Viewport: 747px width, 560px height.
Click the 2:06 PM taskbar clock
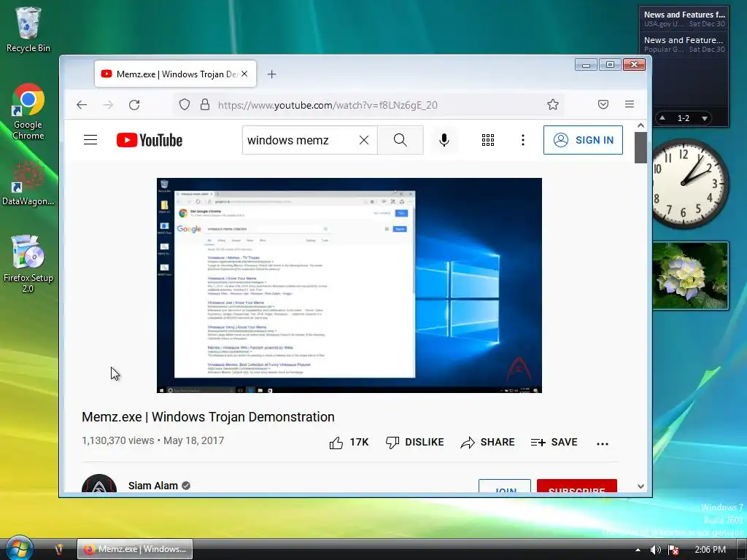tap(711, 550)
